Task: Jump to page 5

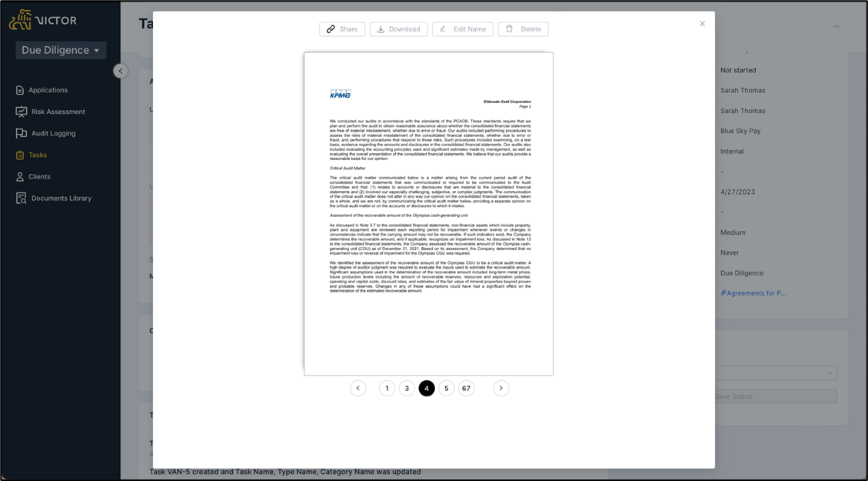Action: click(x=447, y=389)
